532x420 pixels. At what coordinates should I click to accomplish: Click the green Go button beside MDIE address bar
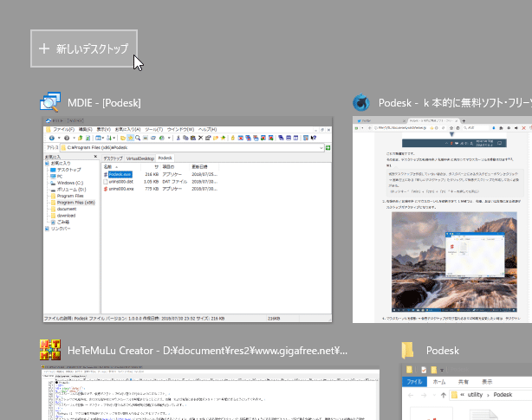(x=328, y=148)
